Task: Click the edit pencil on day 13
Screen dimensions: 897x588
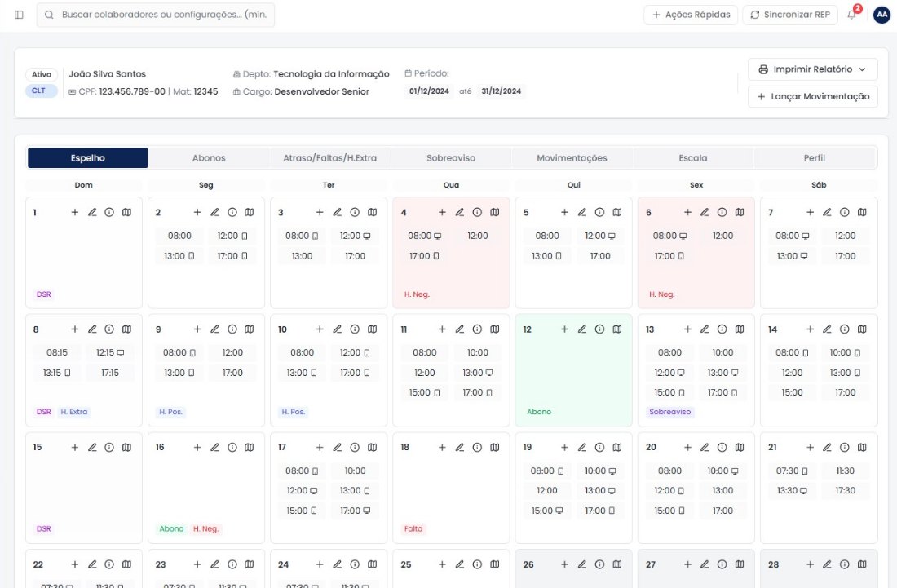Action: (705, 329)
